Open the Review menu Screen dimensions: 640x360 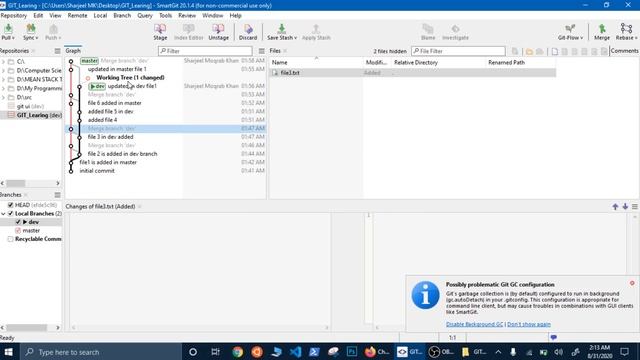(x=187, y=16)
